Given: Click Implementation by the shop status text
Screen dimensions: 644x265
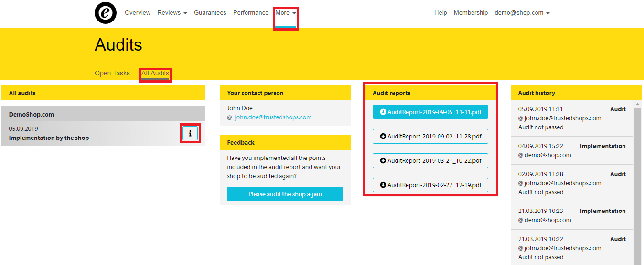Looking at the screenshot, I should coord(49,138).
